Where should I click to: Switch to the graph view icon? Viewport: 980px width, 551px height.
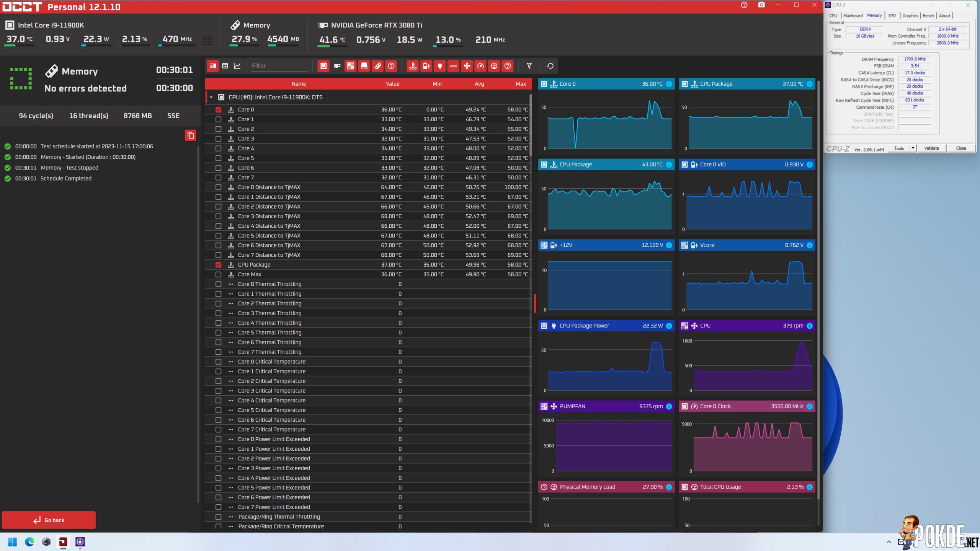click(237, 66)
